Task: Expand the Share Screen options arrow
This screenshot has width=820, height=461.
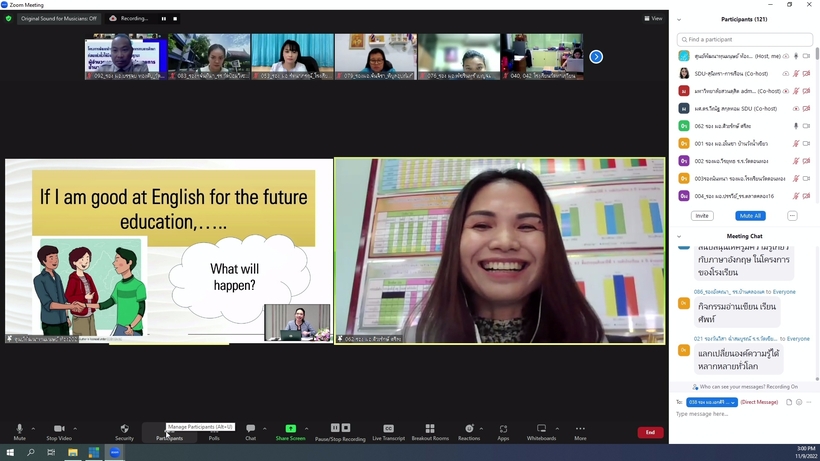Action: tap(306, 429)
